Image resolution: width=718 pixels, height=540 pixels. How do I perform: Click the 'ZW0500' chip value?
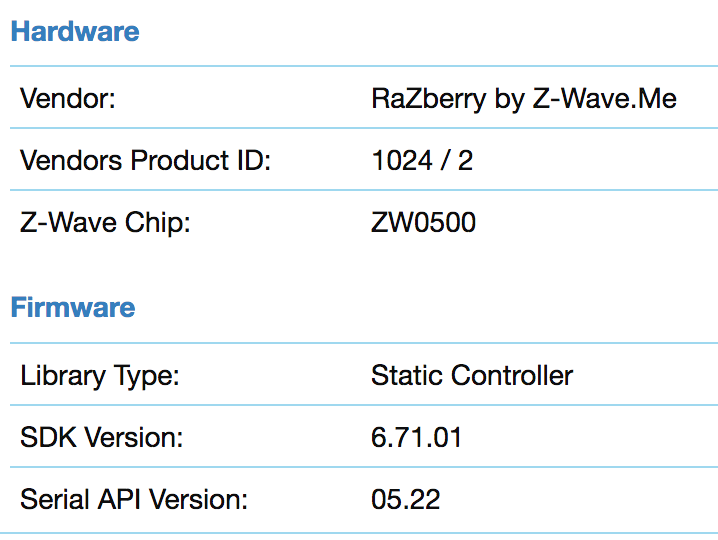click(424, 223)
